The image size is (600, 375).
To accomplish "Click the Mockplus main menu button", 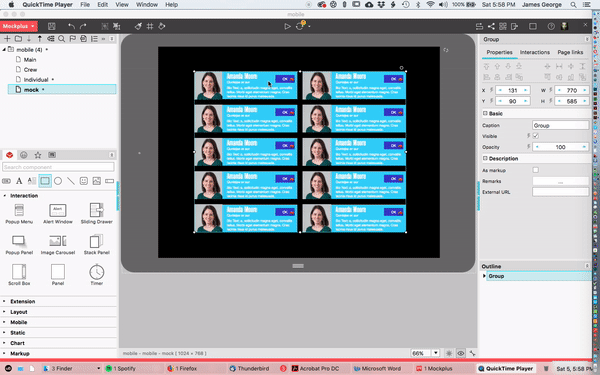I will pos(18,26).
